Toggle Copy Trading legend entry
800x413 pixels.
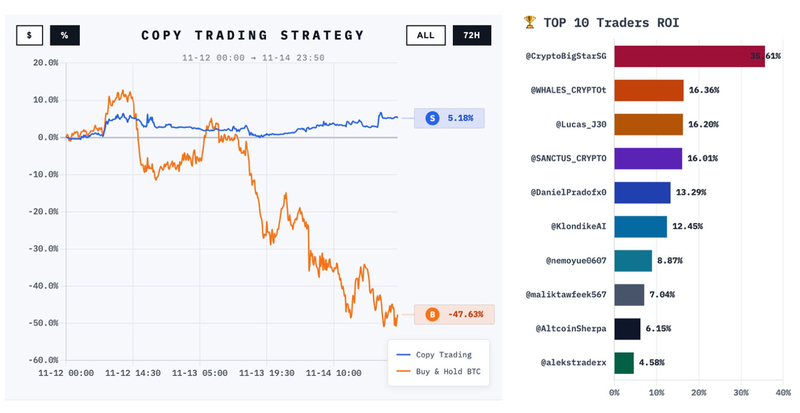435,354
